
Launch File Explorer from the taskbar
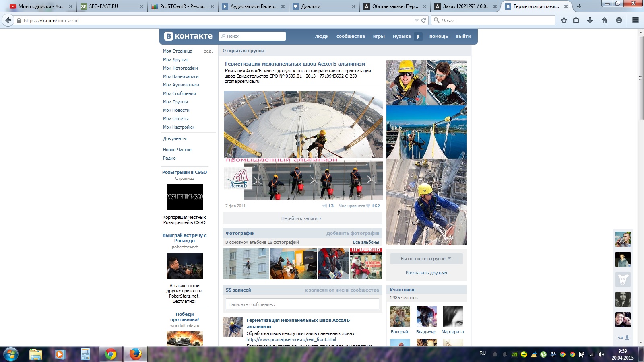tap(36, 354)
